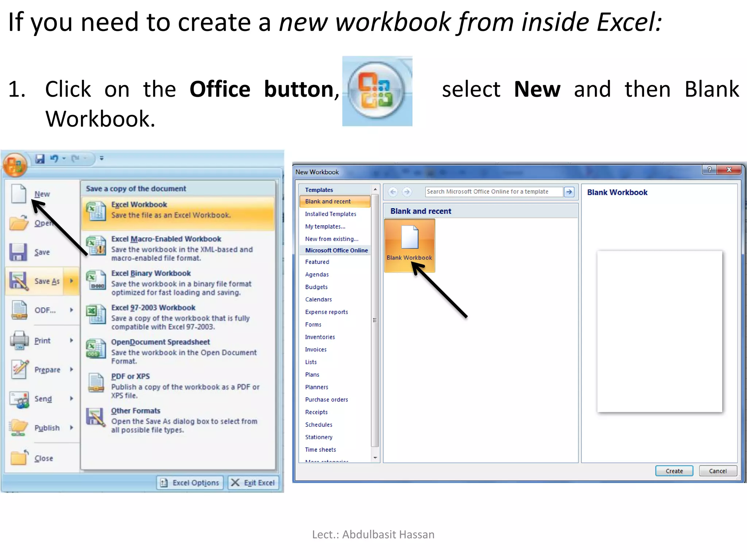747x560 pixels.
Task: Click the Forward arrow in New Workbook dialog
Action: (407, 192)
